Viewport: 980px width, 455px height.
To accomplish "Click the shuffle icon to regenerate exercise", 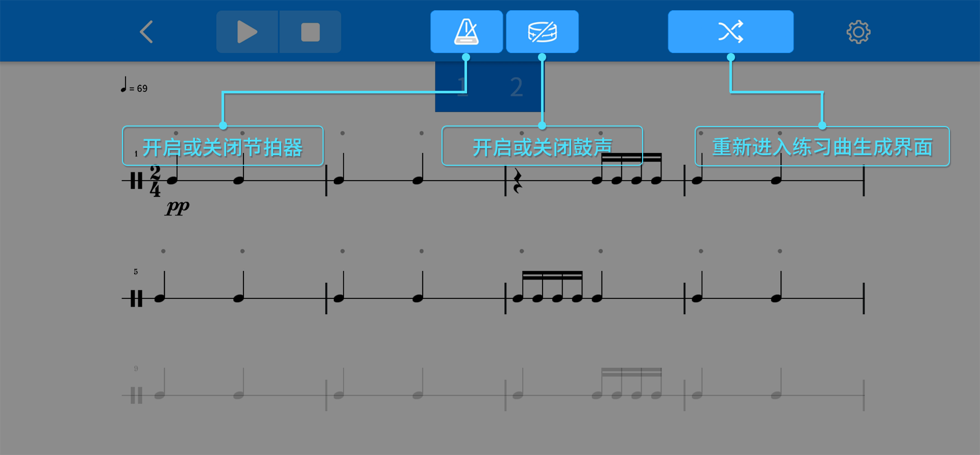I will [730, 32].
